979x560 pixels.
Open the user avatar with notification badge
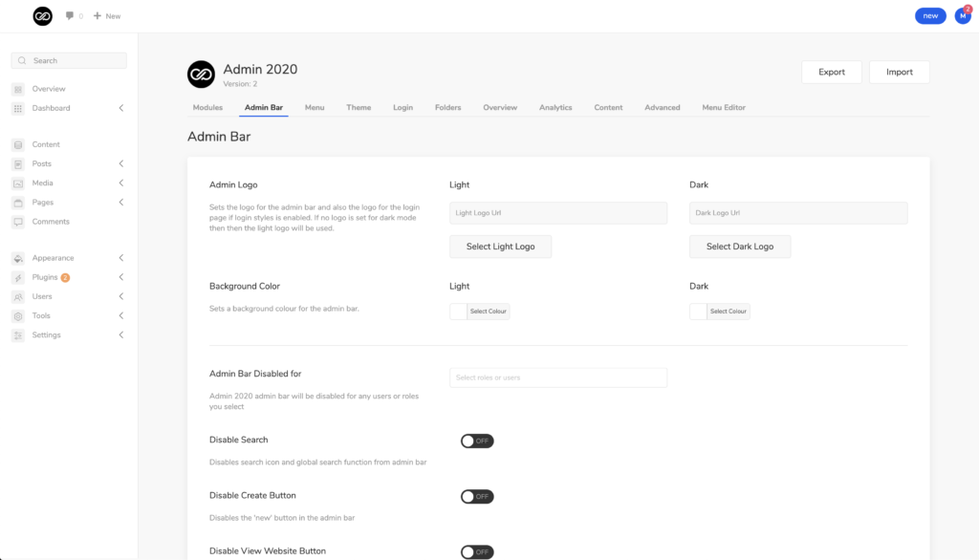tap(963, 15)
